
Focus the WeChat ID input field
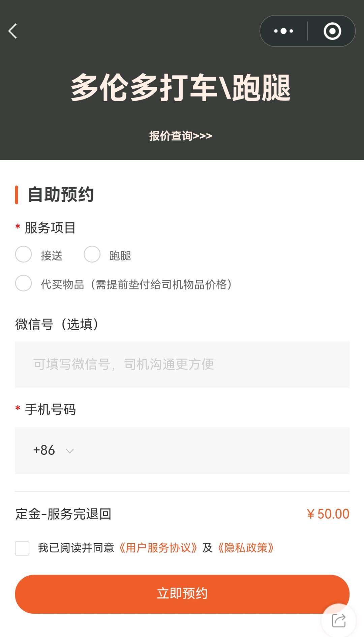click(x=182, y=364)
